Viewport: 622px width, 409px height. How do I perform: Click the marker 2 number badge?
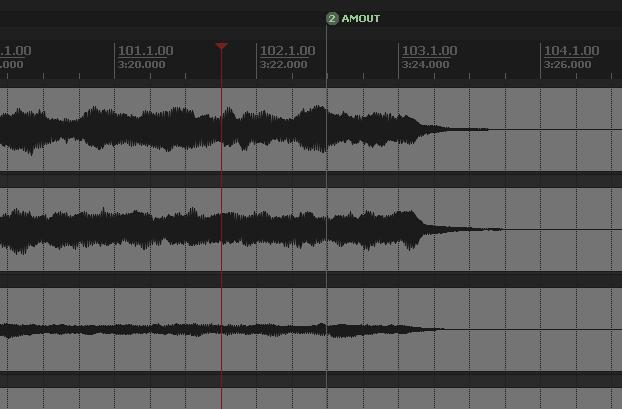point(332,18)
